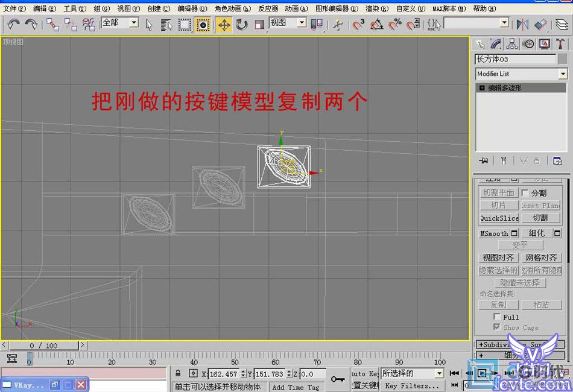Open the Layer Manager icon
This screenshot has height=392, width=573.
coord(562,25)
